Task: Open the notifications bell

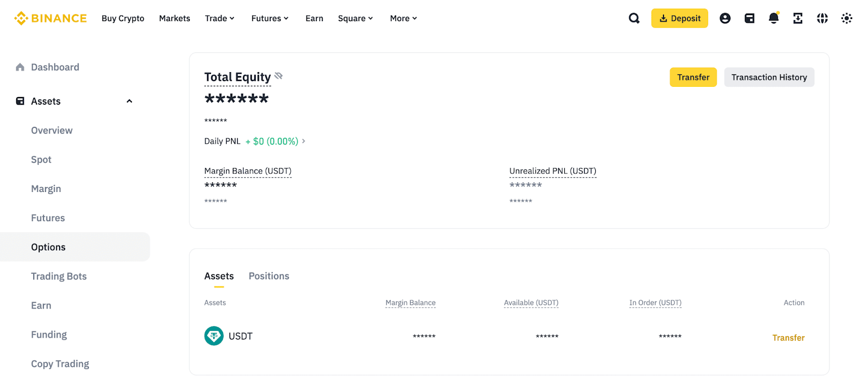Action: [774, 18]
